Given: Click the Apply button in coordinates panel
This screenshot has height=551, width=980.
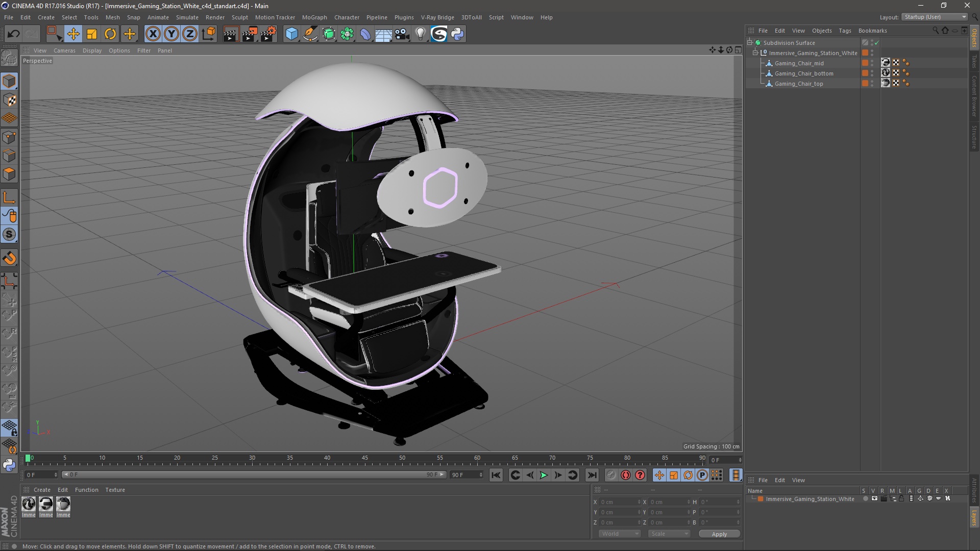Looking at the screenshot, I should pyautogui.click(x=719, y=534).
